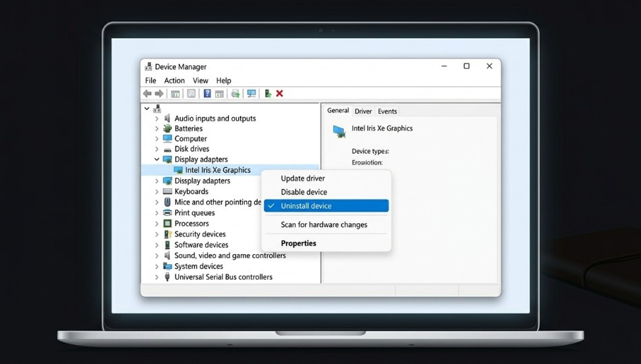Click the Batteries category icon

(167, 128)
